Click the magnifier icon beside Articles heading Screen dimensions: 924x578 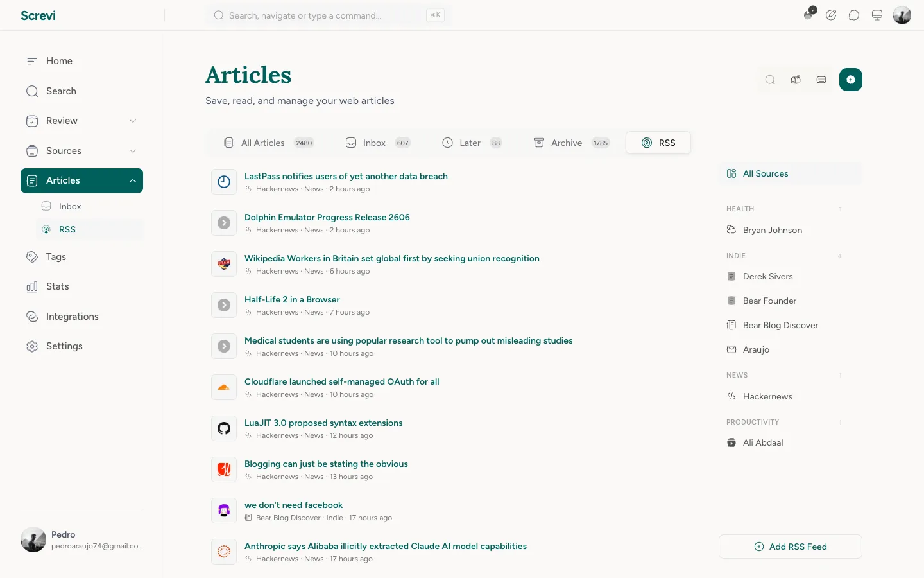click(770, 80)
